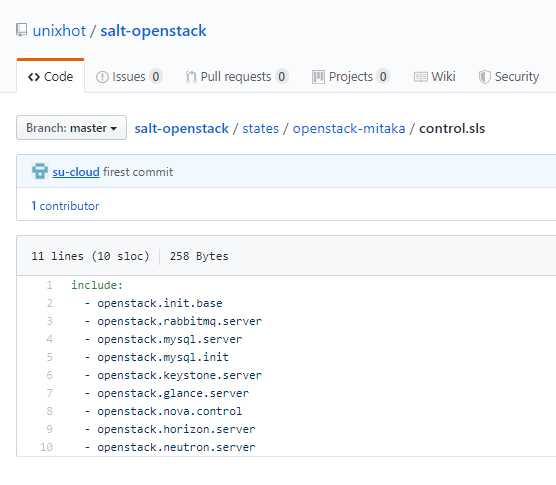Open the Pull requests tab
This screenshot has height=485, width=556.
pyautogui.click(x=236, y=77)
